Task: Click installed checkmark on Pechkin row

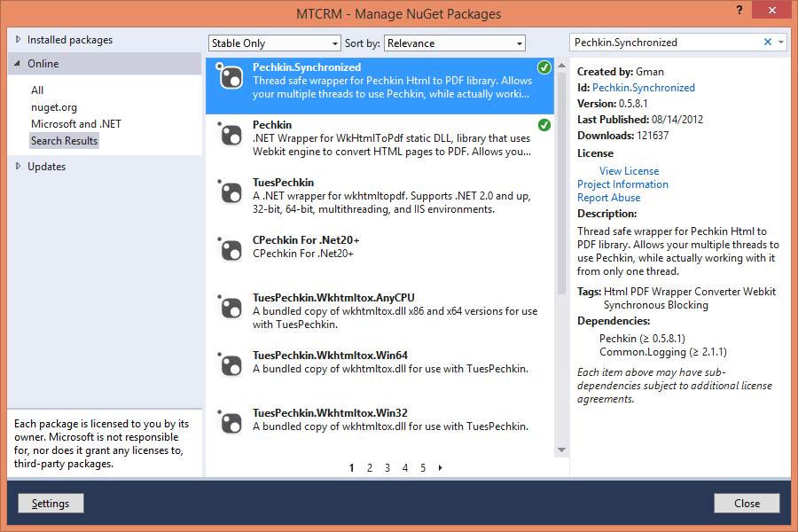Action: pyautogui.click(x=544, y=125)
